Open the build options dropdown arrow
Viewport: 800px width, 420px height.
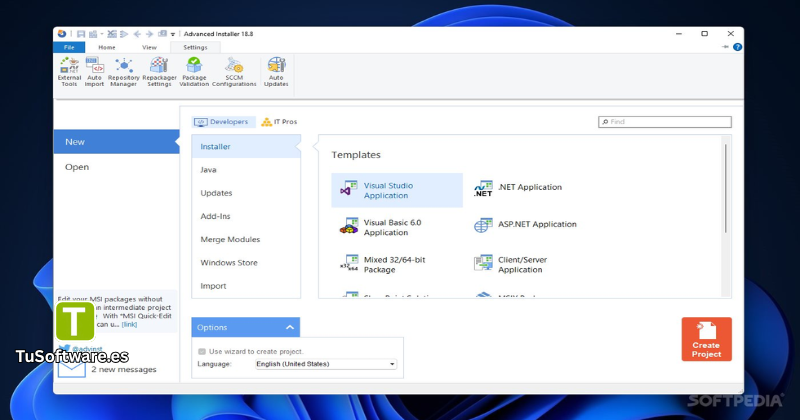click(x=102, y=34)
